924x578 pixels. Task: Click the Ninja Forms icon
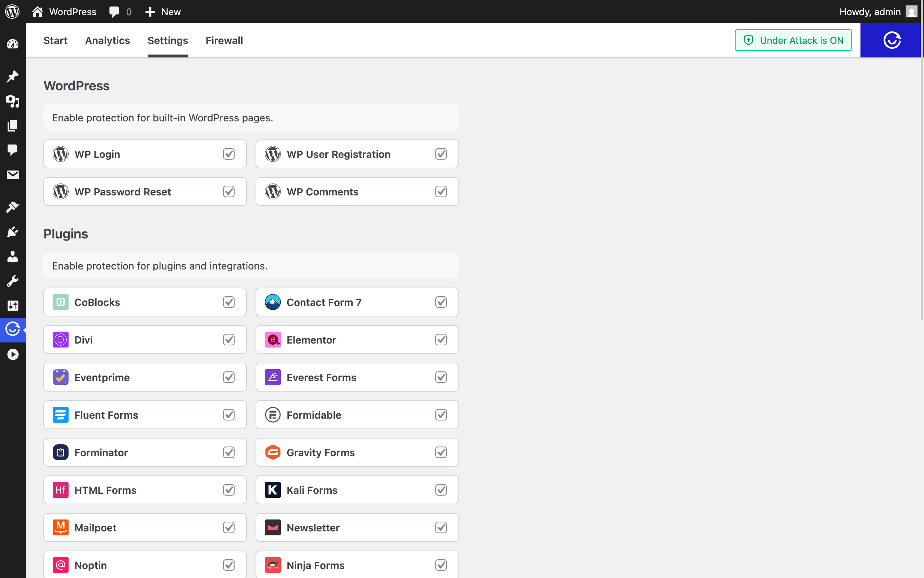point(273,565)
